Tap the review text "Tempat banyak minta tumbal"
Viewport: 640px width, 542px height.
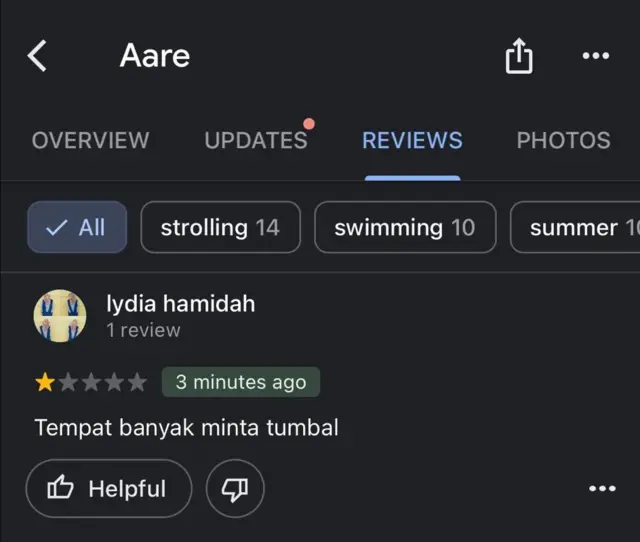coord(186,428)
